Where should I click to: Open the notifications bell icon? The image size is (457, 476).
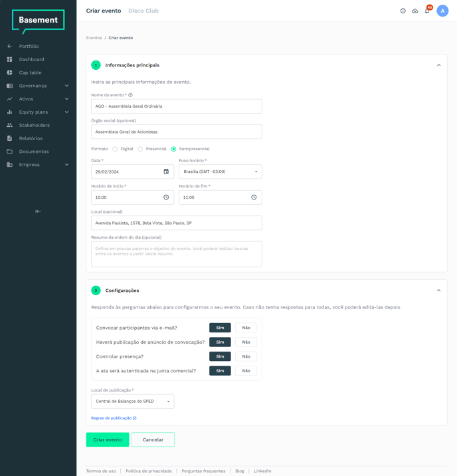pos(426,11)
